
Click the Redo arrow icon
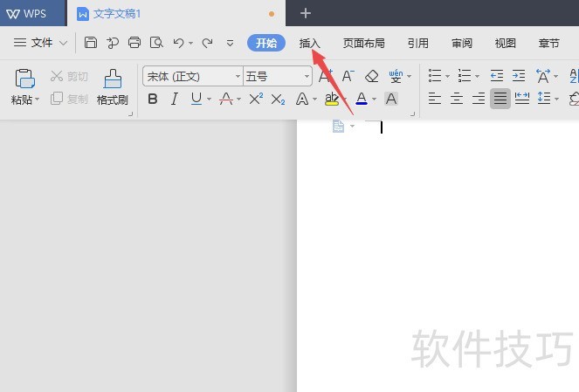(207, 43)
